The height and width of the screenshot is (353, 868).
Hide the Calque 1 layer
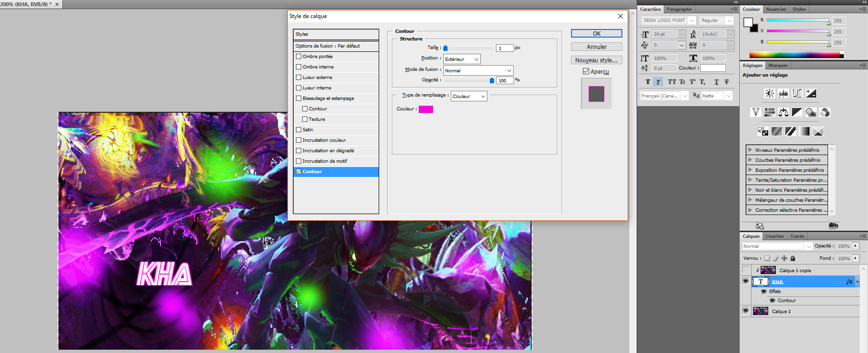point(745,311)
